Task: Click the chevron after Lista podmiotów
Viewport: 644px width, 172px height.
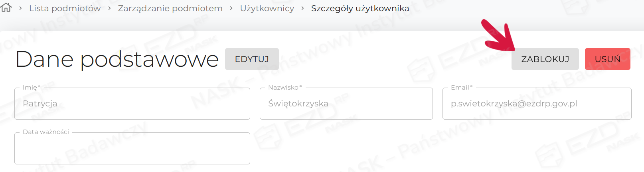Action: (109, 8)
